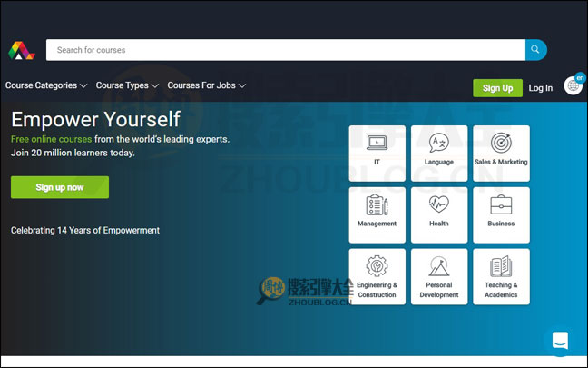Click the Search for courses field

pyautogui.click(x=285, y=50)
